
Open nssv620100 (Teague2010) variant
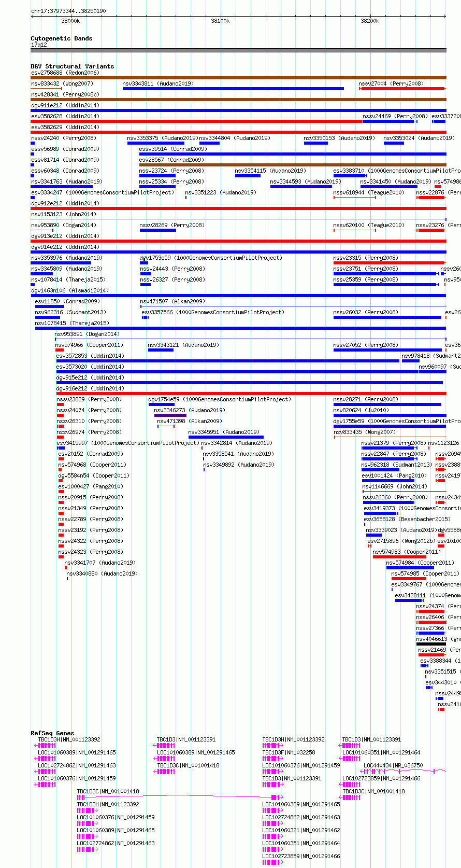point(369,225)
